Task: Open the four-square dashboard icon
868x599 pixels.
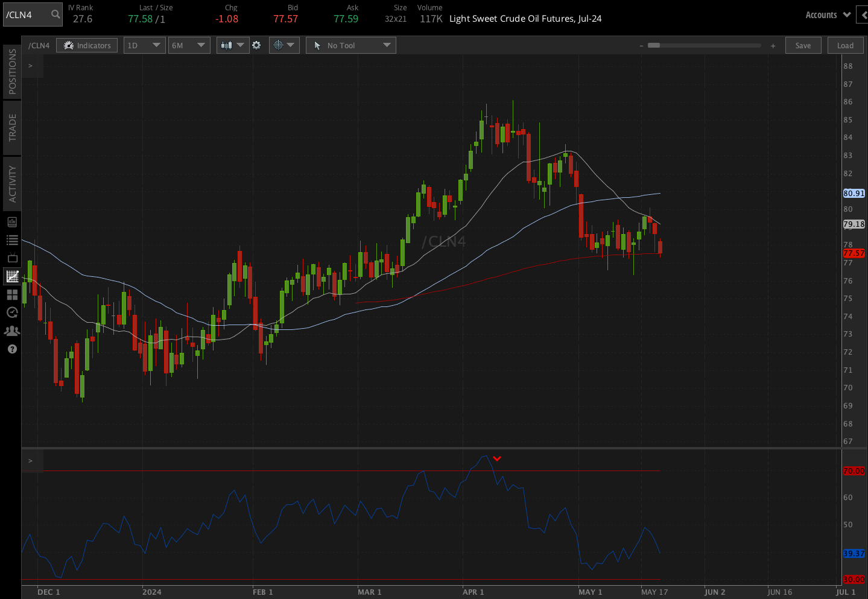Action: pyautogui.click(x=12, y=294)
